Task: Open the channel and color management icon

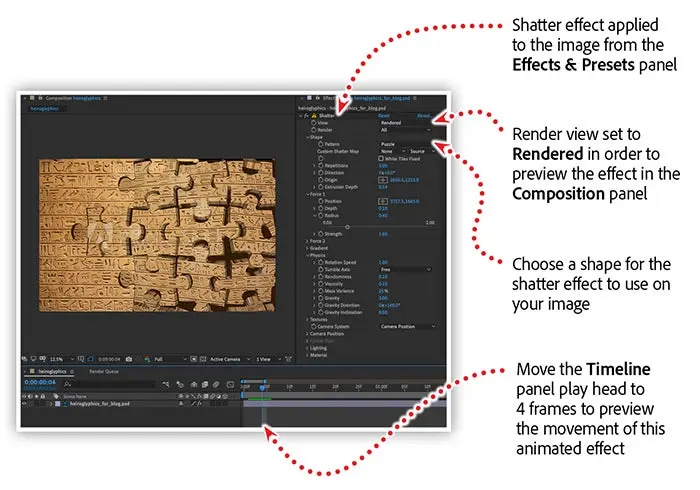Action: [147, 359]
